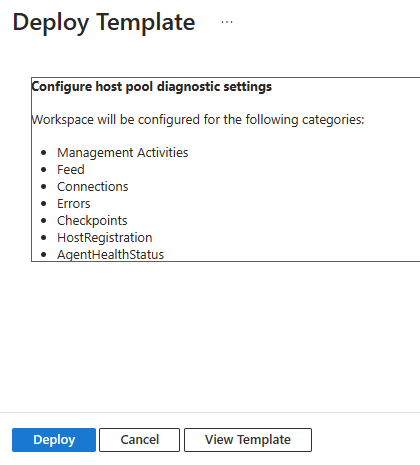Click the bullet beside Connections
The width and height of the screenshot is (420, 465).
coord(44,187)
